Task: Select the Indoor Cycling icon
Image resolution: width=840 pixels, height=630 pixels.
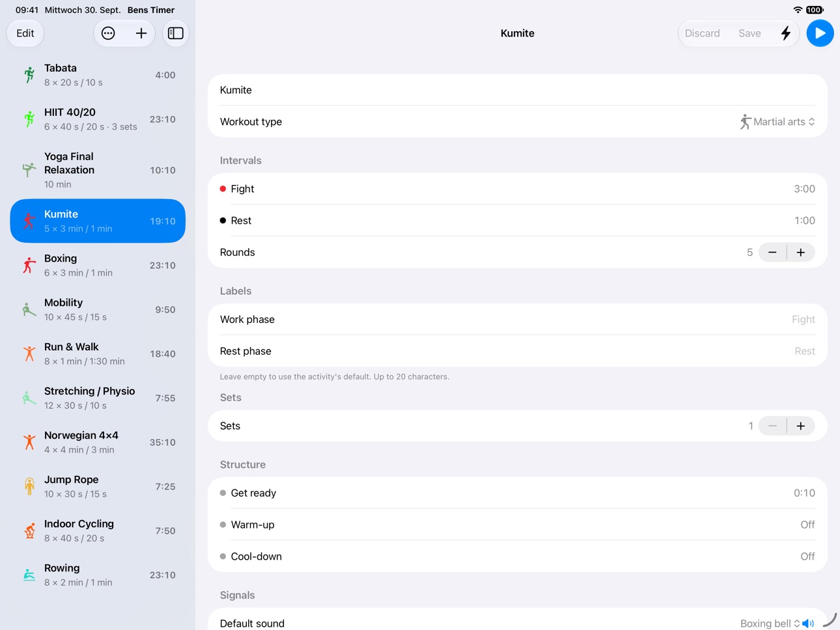Action: [x=29, y=530]
